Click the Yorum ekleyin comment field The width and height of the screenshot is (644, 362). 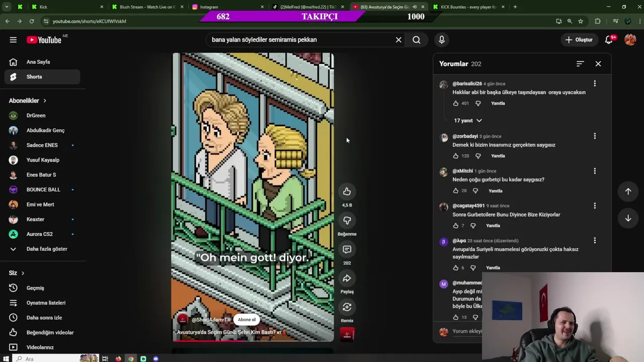[x=467, y=331]
